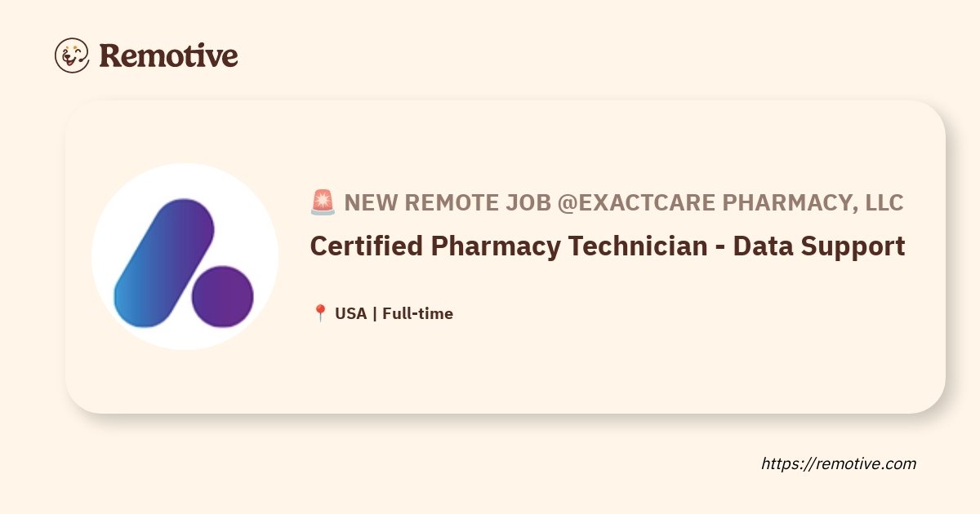Click the red siren emoji icon
980x514 pixels.
pyautogui.click(x=323, y=202)
